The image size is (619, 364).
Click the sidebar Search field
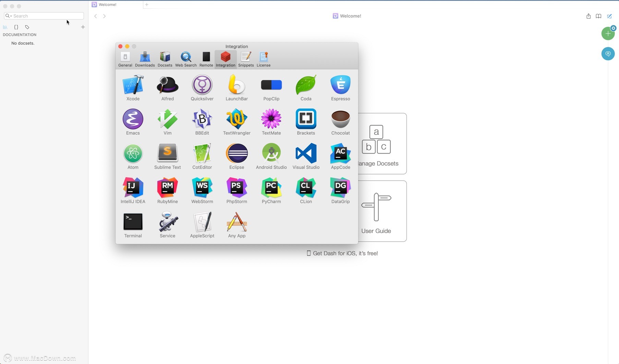pyautogui.click(x=44, y=16)
